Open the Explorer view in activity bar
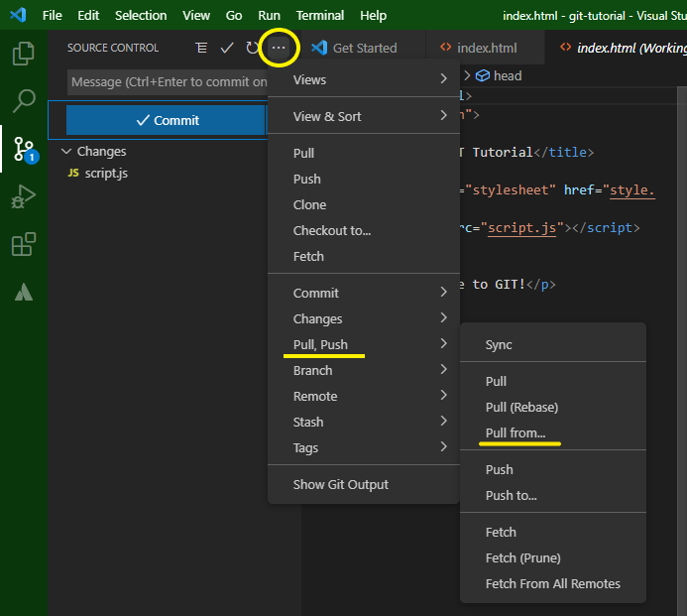Viewport: 687px width, 616px height. point(23,55)
